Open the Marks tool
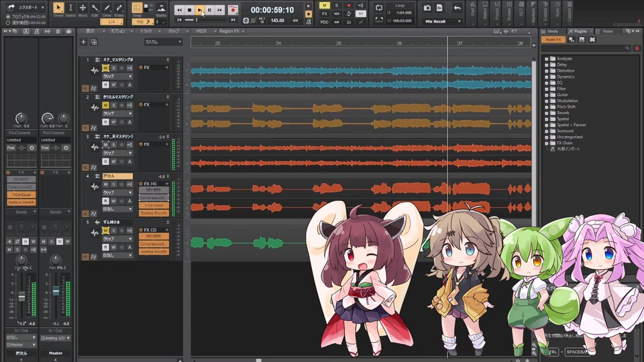 [161, 8]
